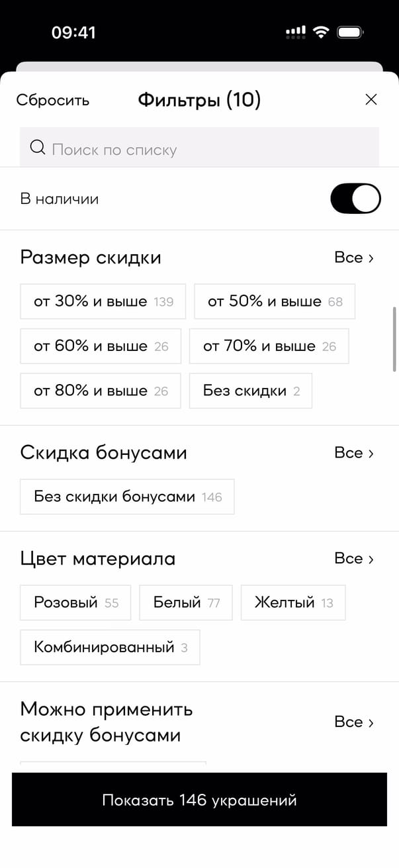Expand all 'Цвет материала' options
Image resolution: width=399 pixels, height=868 pixels.
click(x=354, y=559)
